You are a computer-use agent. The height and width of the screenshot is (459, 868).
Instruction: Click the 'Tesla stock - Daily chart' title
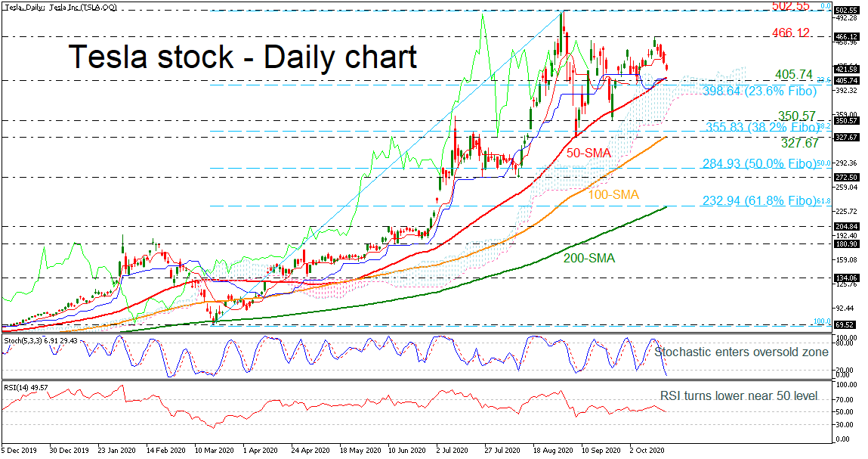tap(242, 57)
